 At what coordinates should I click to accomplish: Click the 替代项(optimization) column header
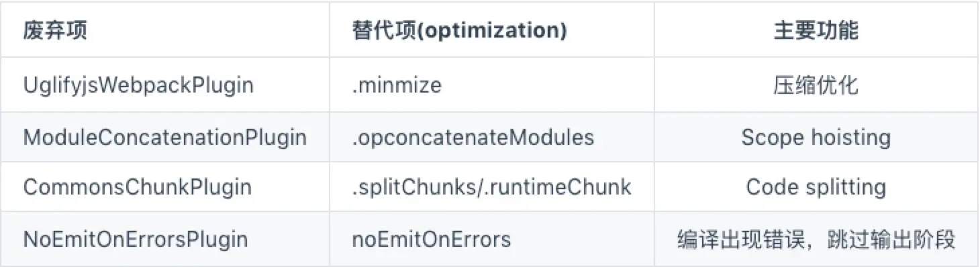pyautogui.click(x=459, y=32)
